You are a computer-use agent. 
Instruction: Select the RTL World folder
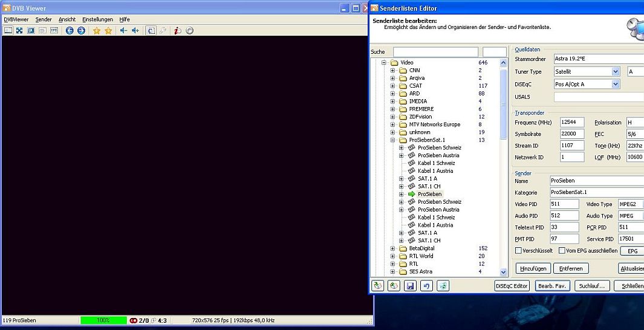pyautogui.click(x=421, y=256)
